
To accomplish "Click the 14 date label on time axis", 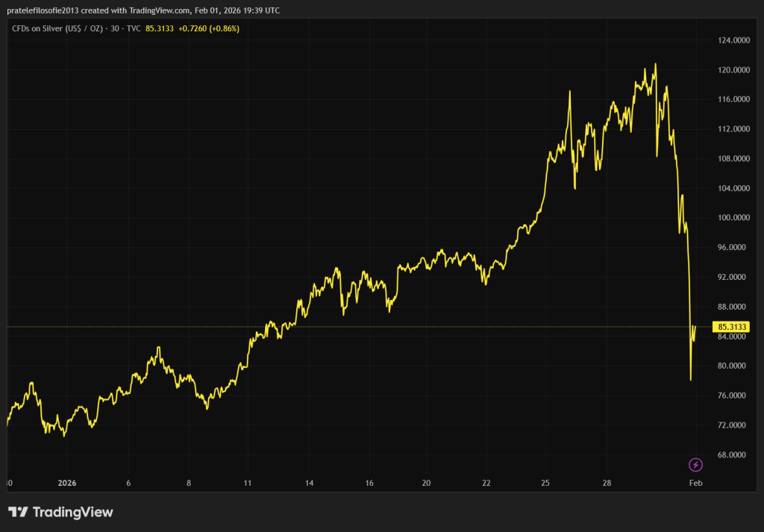I will tap(308, 483).
